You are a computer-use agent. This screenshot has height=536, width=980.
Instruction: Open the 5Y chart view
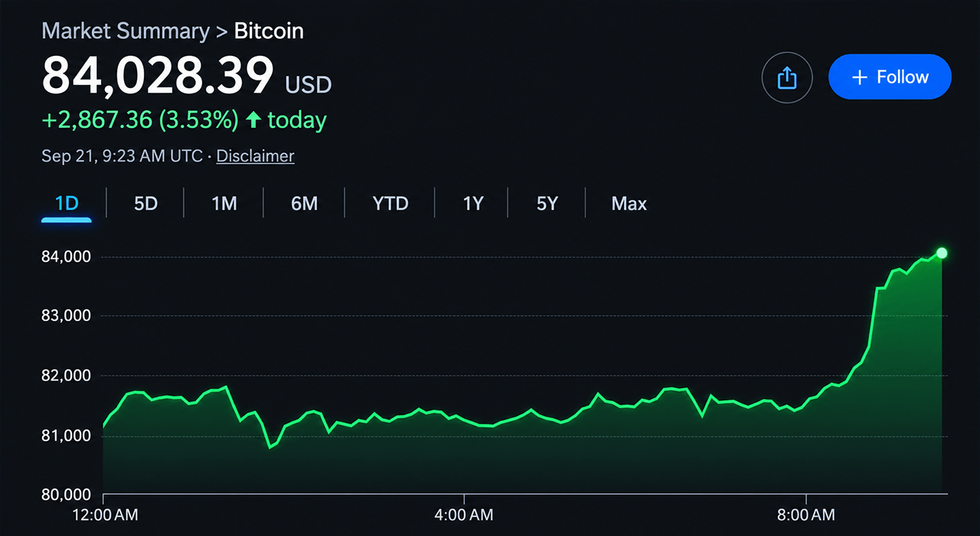pos(547,204)
